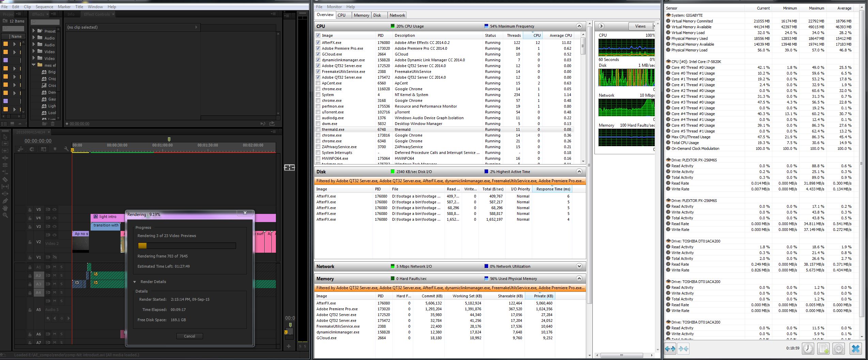868x360 pixels.
Task: Expand the Network section in Resource Monitor
Action: pos(579,266)
